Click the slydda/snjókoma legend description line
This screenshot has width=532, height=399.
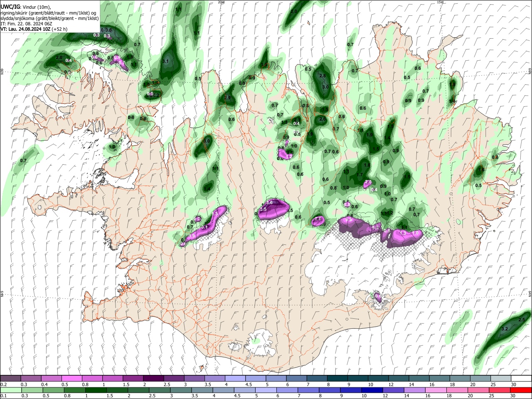[x=49, y=18]
